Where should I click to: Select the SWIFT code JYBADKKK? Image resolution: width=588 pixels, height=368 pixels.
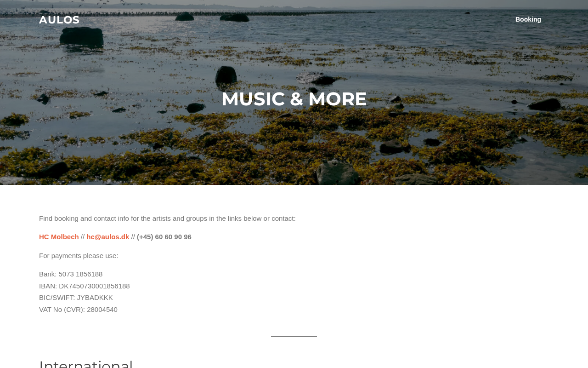[x=95, y=298]
